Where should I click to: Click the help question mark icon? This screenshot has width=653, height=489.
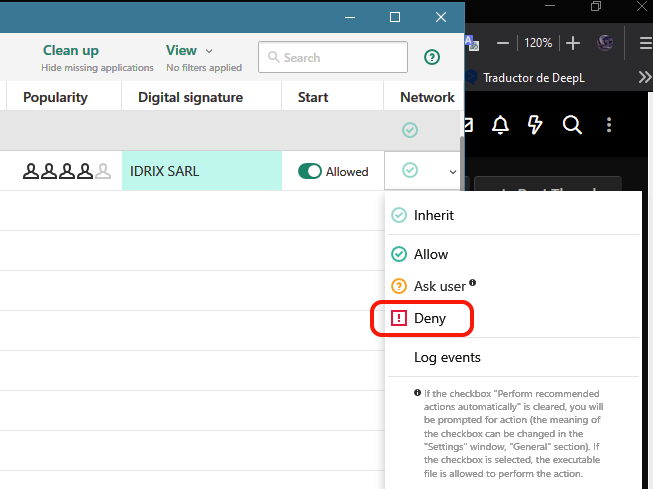coord(432,57)
